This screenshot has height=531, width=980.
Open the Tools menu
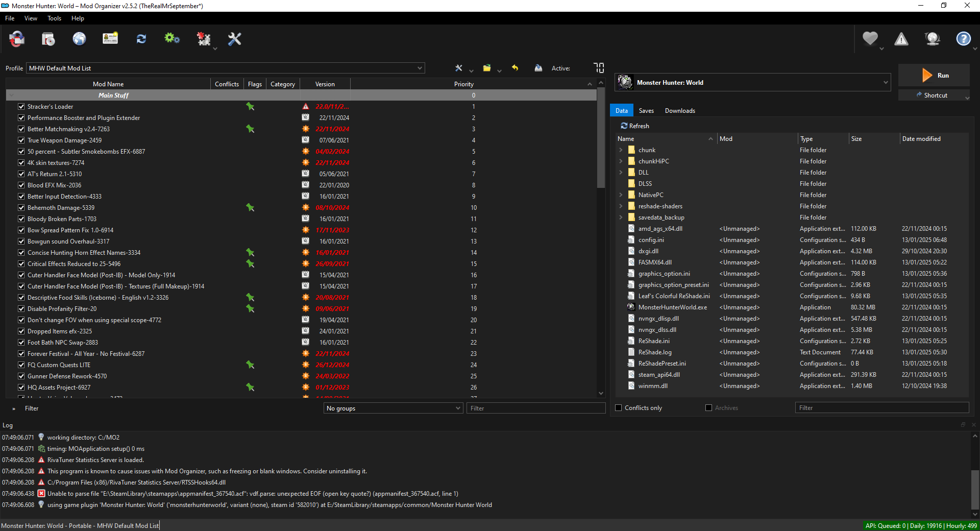coord(54,18)
